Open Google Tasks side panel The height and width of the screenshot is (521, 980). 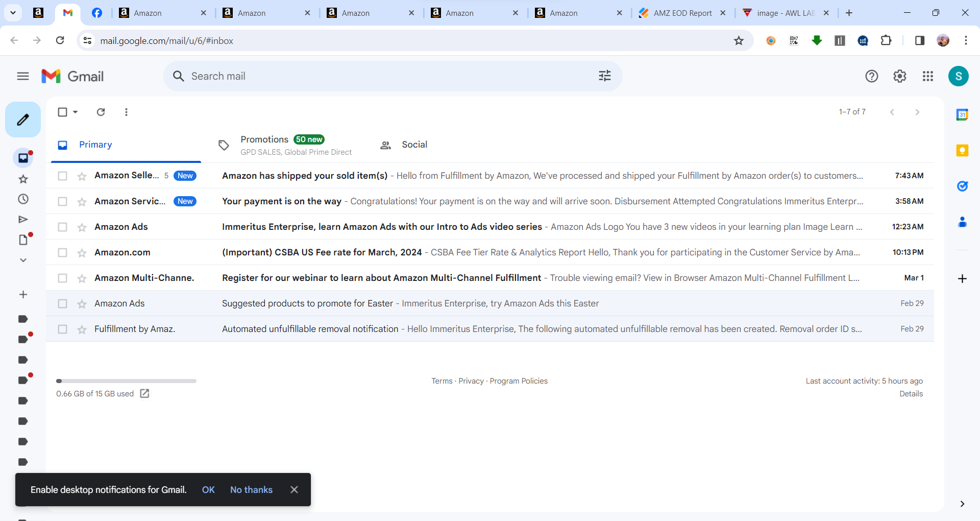pyautogui.click(x=962, y=186)
